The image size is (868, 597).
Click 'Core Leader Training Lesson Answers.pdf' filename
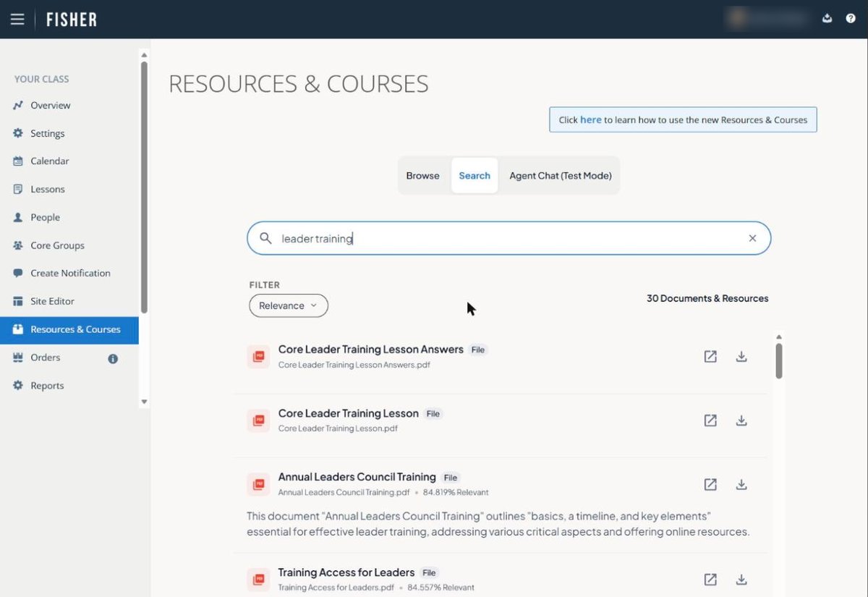(x=354, y=365)
